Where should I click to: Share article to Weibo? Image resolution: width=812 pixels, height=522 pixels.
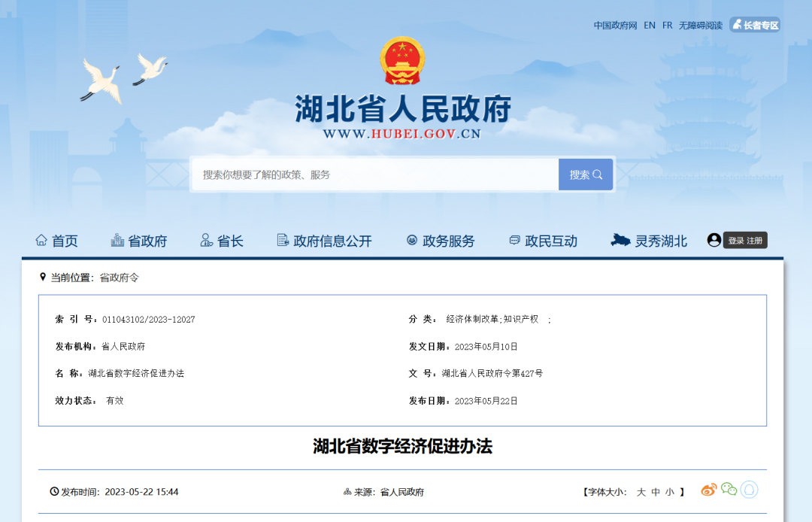(708, 489)
